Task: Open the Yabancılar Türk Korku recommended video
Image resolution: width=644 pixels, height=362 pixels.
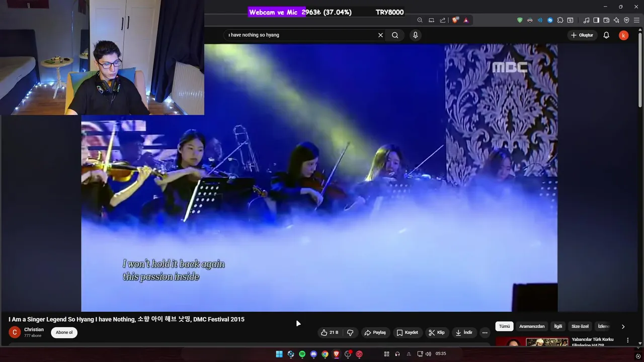Action: [593, 342]
